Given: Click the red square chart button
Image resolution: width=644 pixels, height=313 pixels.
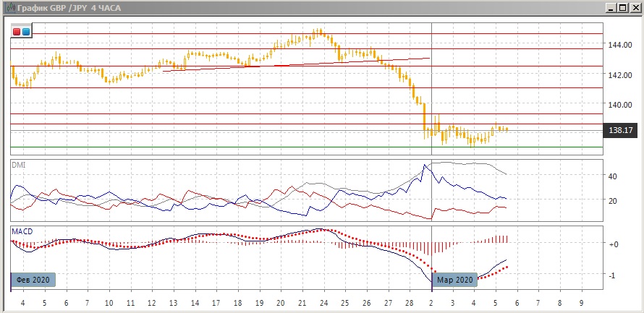Looking at the screenshot, I should coord(17,32).
